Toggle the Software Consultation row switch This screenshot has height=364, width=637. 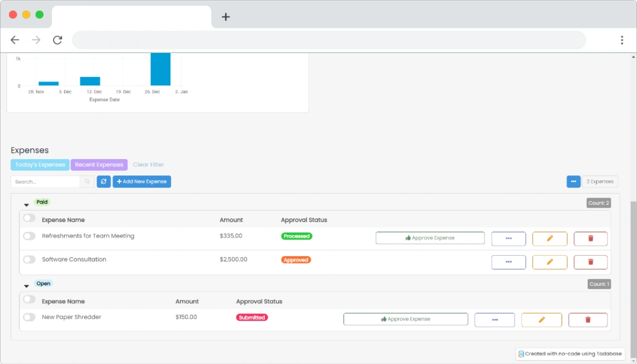(x=29, y=260)
